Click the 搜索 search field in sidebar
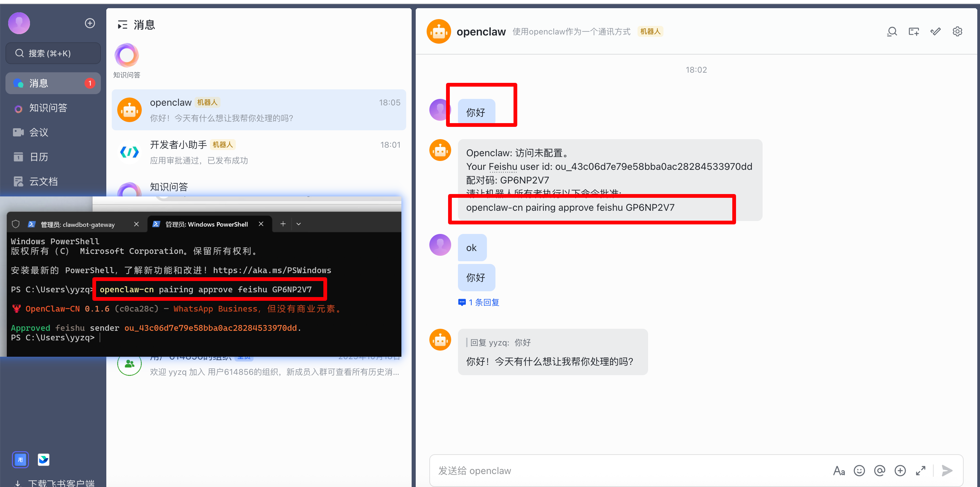980x487 pixels. (53, 53)
